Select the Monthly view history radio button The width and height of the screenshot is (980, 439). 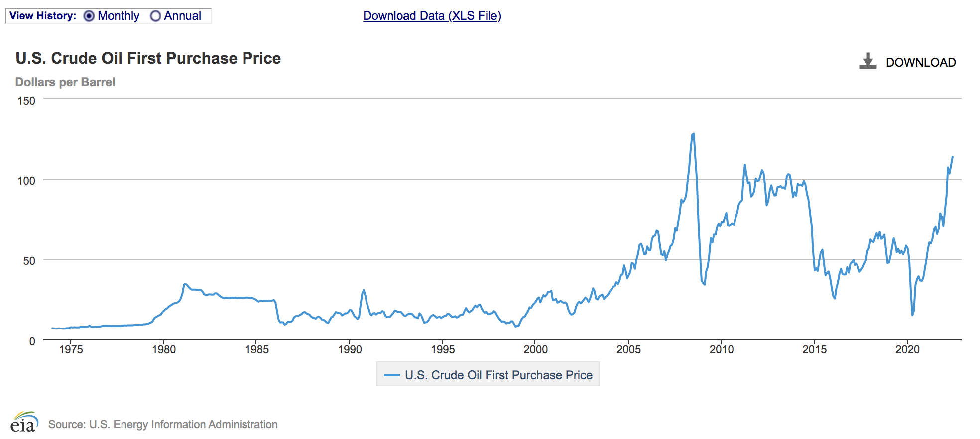pos(89,16)
